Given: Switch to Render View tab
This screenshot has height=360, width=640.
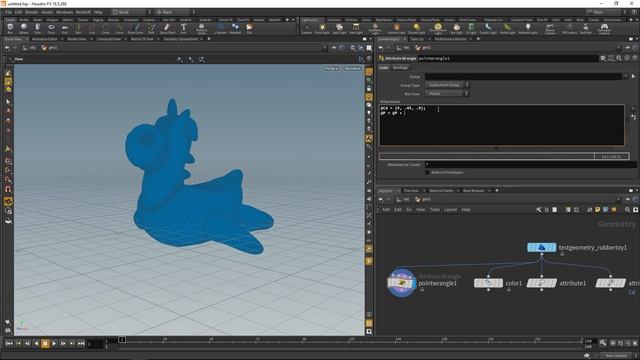Looking at the screenshot, I should [77, 39].
